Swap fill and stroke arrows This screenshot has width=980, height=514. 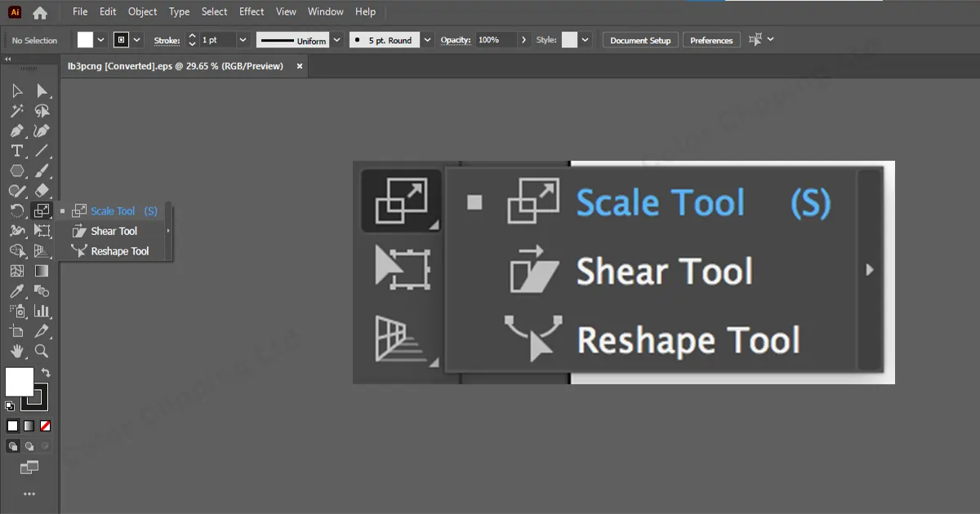[46, 372]
